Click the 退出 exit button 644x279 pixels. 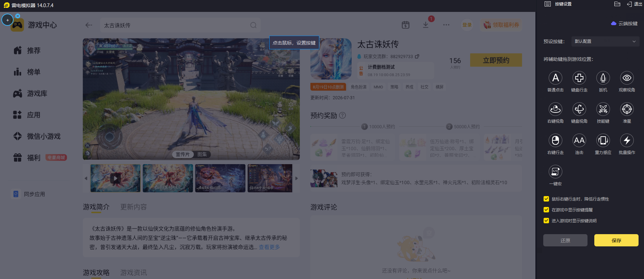(634, 4)
